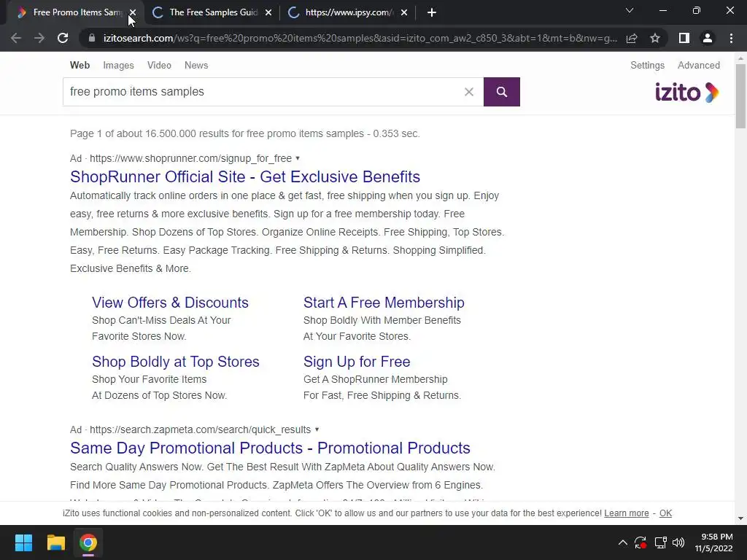Click the search.zapmeta.com quick_results ad URL
747x560 pixels.
pyautogui.click(x=200, y=429)
